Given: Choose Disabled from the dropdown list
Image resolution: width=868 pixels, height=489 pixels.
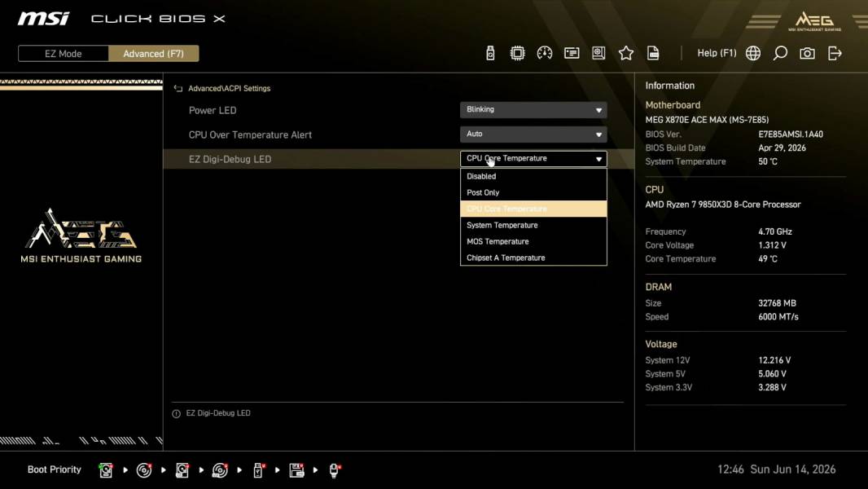Looking at the screenshot, I should point(533,176).
